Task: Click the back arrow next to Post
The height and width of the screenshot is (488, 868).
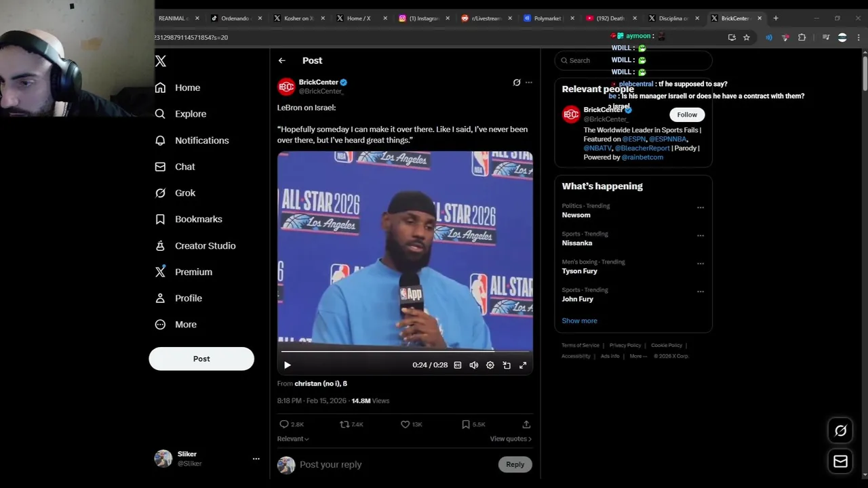Action: (282, 60)
